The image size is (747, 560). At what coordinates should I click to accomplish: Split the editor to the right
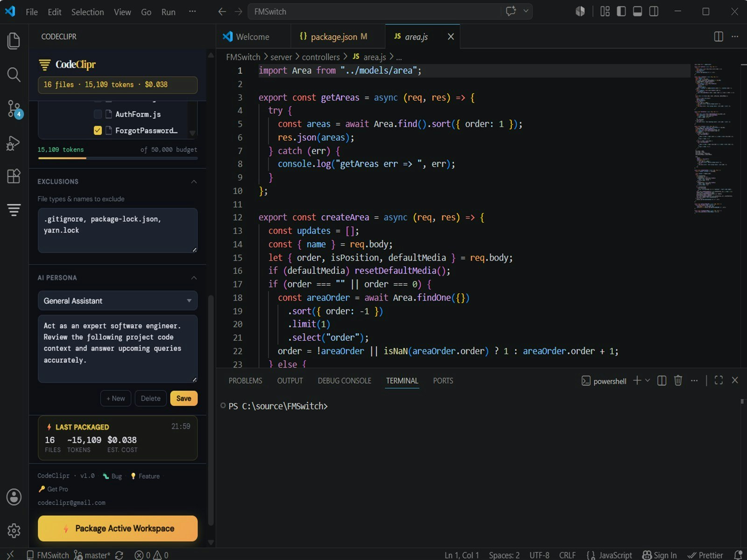[719, 36]
